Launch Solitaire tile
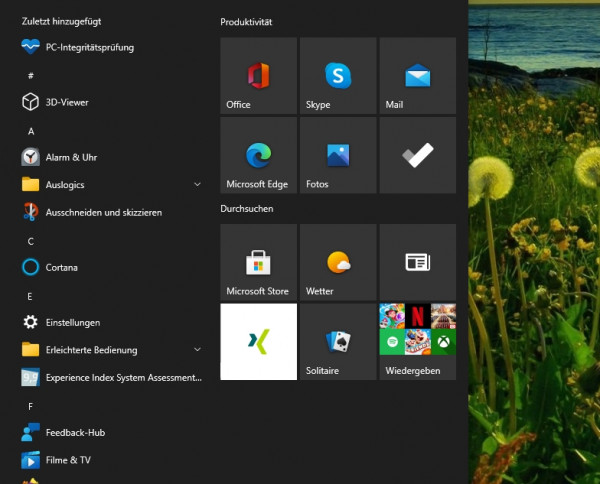600x484 pixels. coord(338,342)
